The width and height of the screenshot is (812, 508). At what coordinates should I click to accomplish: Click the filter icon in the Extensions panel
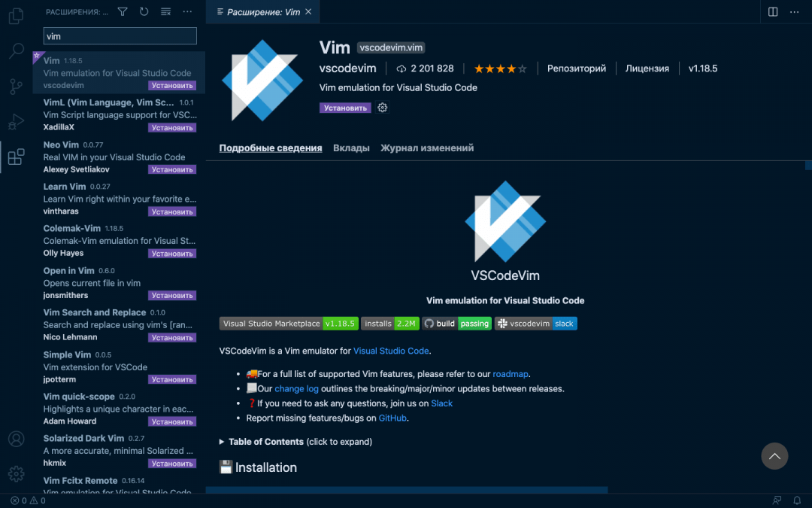(123, 11)
